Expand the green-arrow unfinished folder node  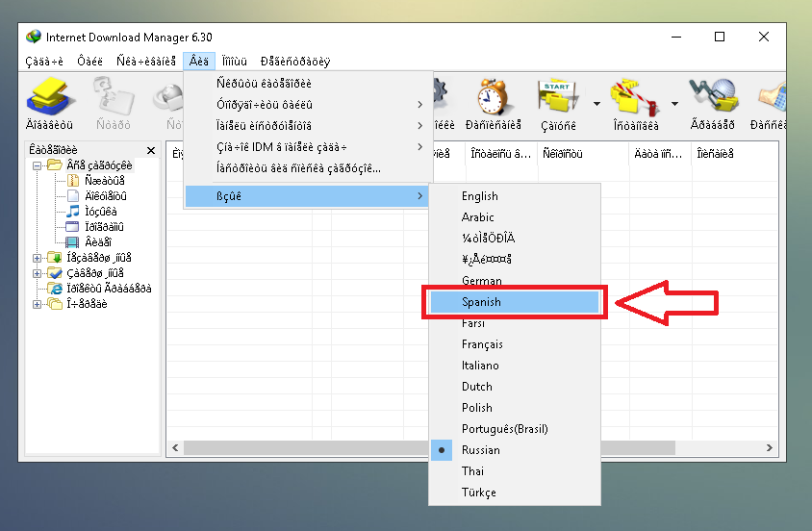tap(38, 258)
